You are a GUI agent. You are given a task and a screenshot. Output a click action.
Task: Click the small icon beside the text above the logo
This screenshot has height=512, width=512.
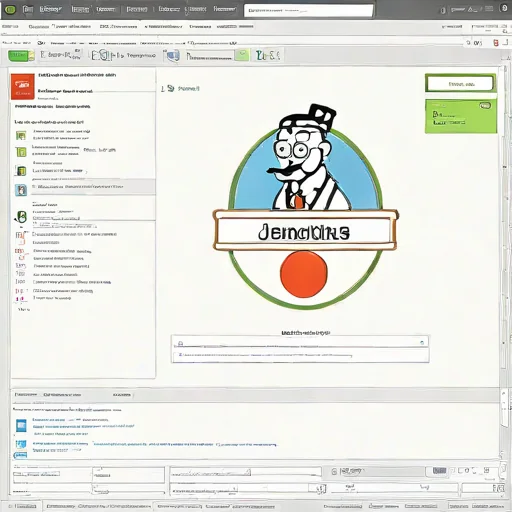(x=171, y=88)
